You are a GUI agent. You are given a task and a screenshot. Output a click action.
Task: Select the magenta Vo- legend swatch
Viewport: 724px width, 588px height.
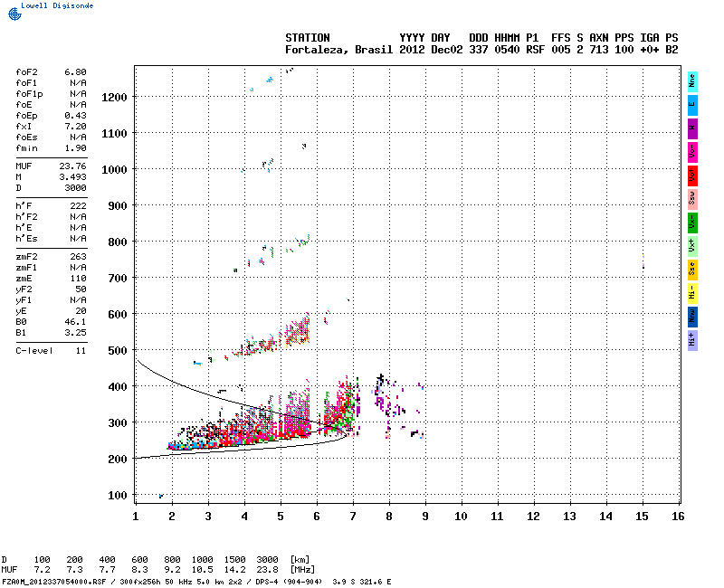(x=692, y=152)
